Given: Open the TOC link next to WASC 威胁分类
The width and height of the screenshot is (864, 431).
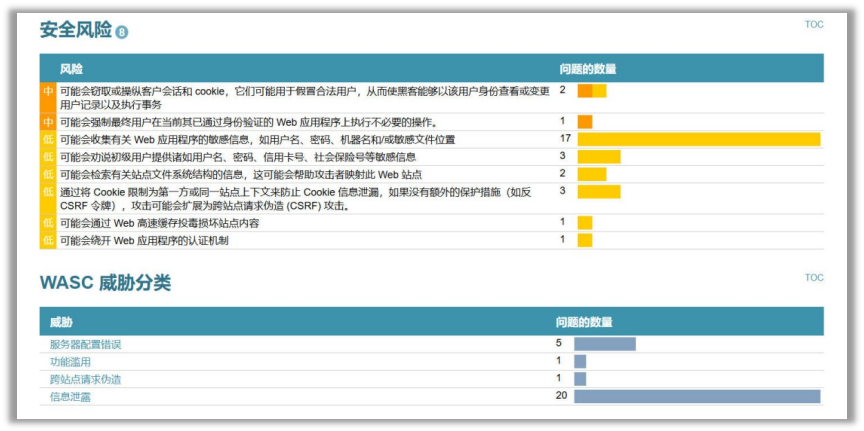Looking at the screenshot, I should coord(814,278).
